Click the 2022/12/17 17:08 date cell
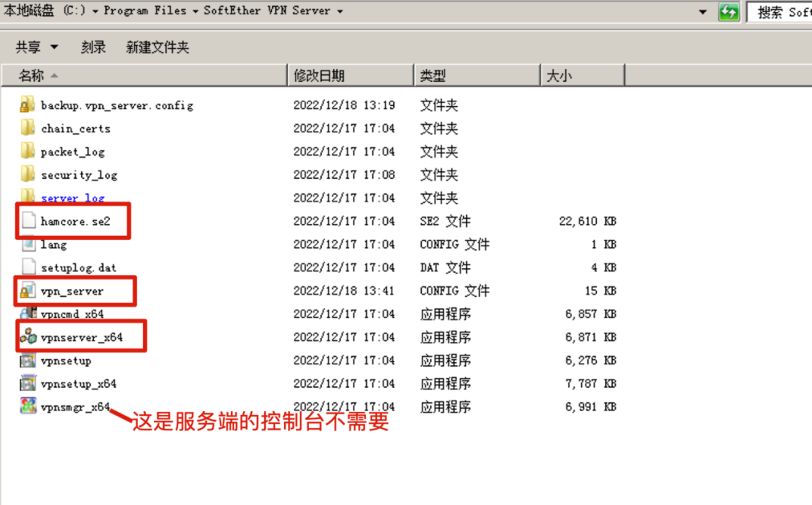 (x=344, y=175)
